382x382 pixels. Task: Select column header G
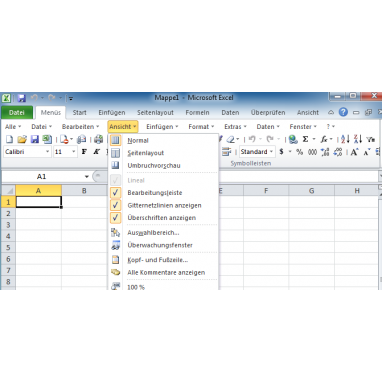point(311,191)
